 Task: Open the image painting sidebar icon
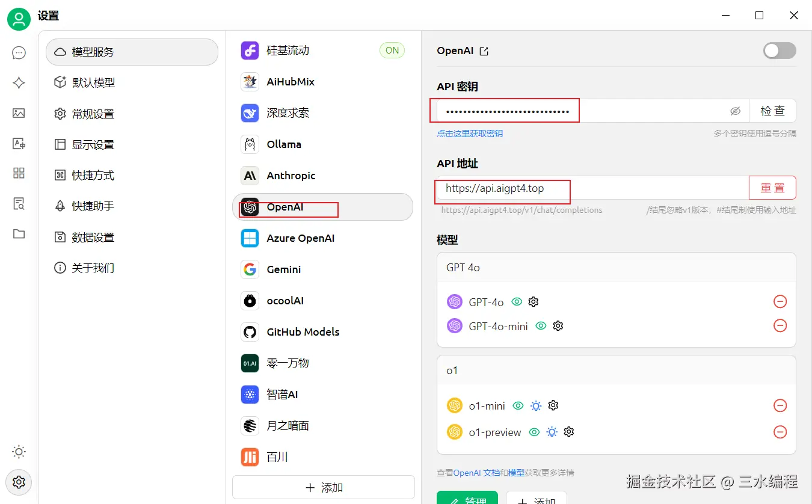[x=19, y=113]
